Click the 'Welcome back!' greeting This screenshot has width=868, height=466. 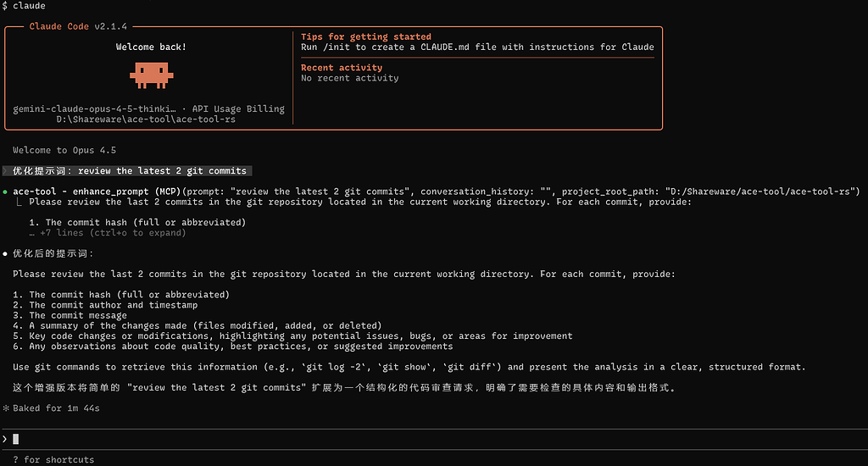(x=151, y=47)
